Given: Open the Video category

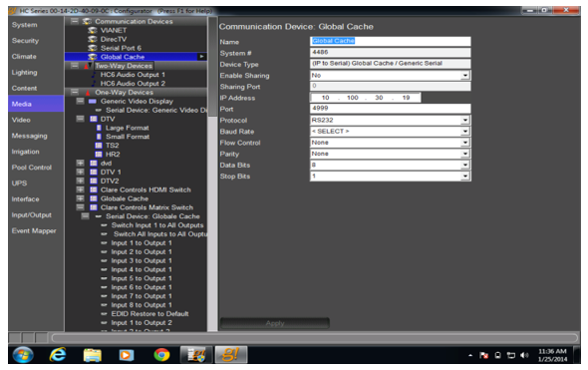Looking at the screenshot, I should [21, 120].
